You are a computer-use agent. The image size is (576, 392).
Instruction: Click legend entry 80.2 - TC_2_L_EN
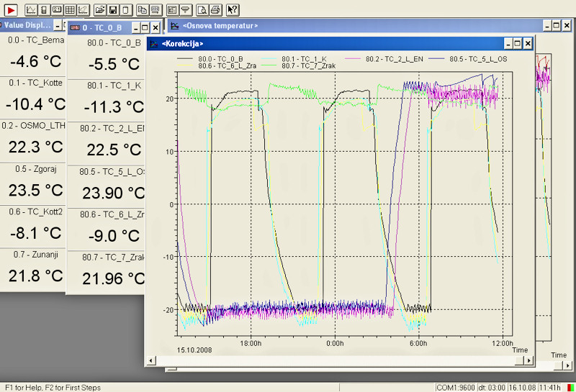coord(384,59)
